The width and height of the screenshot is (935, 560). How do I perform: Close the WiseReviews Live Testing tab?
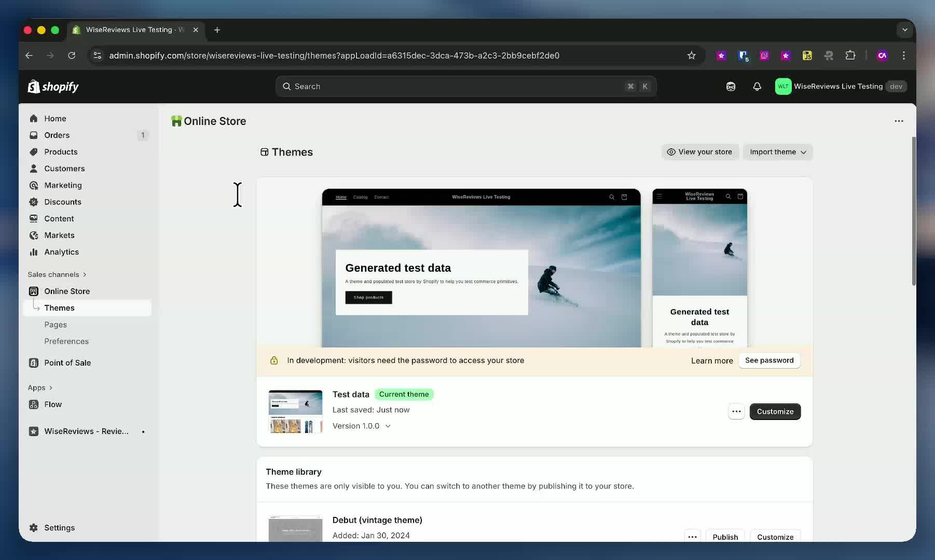[196, 30]
